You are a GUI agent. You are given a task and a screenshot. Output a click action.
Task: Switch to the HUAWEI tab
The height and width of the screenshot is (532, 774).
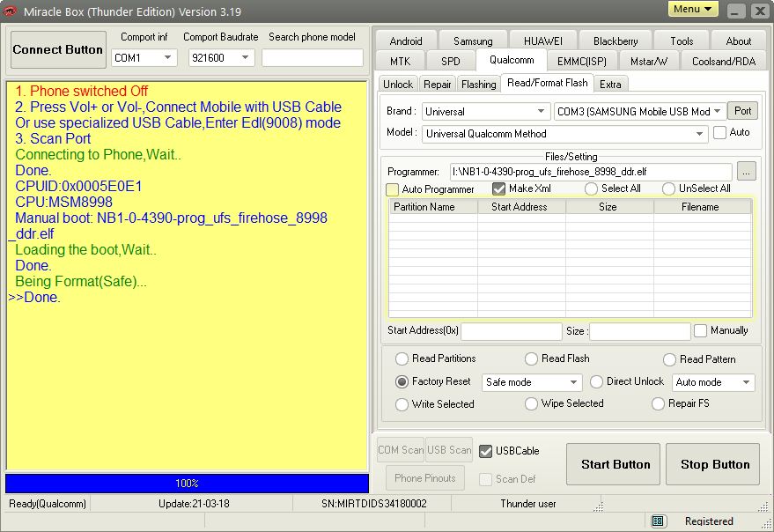[543, 41]
